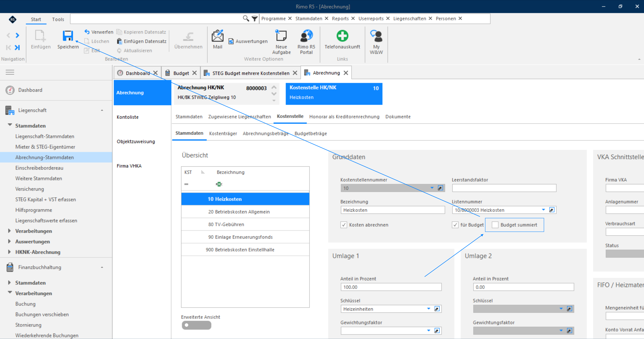Jump to last record arrow
The height and width of the screenshot is (339, 644).
(17, 47)
